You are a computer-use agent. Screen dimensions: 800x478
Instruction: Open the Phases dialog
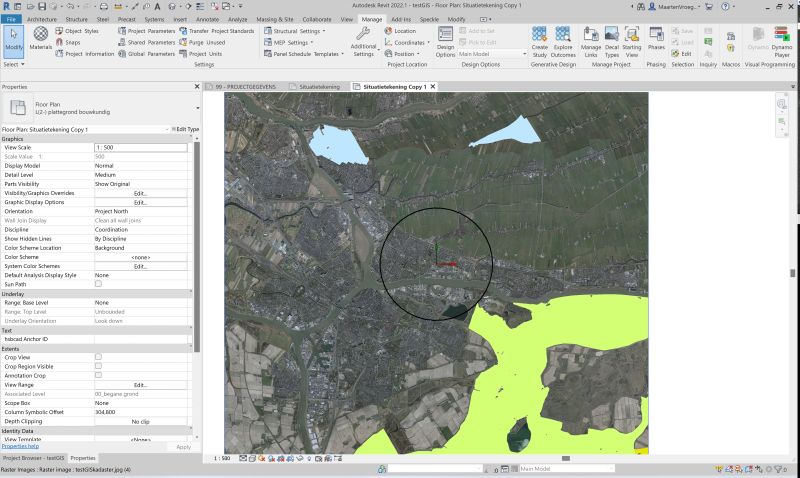pos(656,39)
